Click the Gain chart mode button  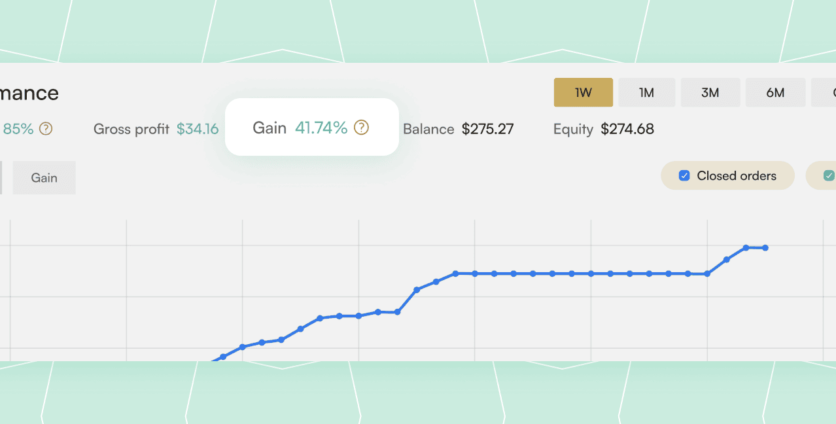[44, 178]
